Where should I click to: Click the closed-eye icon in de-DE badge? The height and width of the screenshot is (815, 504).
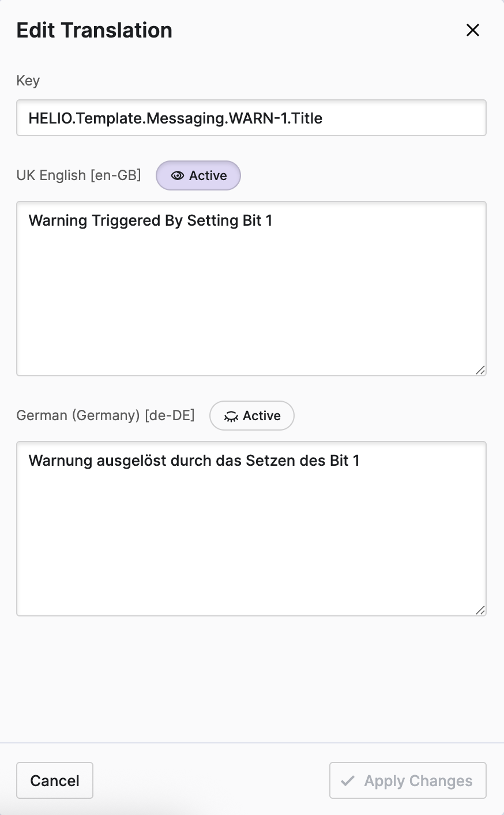coord(231,416)
